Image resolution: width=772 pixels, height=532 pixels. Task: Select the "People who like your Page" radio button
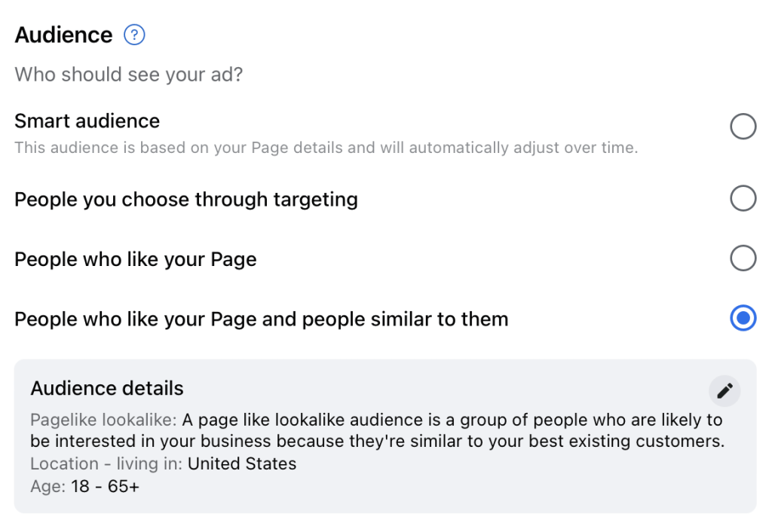[743, 258]
